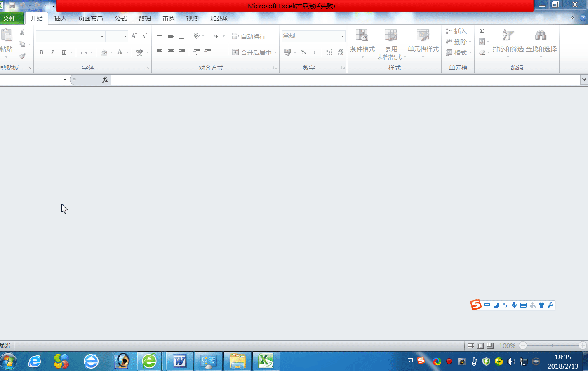The height and width of the screenshot is (371, 588).
Task: Select top vertical alignment
Action: pos(160,36)
